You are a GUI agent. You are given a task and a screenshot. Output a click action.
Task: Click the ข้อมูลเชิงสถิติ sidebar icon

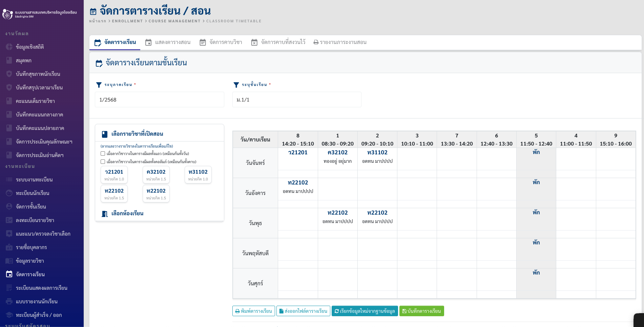click(x=9, y=47)
